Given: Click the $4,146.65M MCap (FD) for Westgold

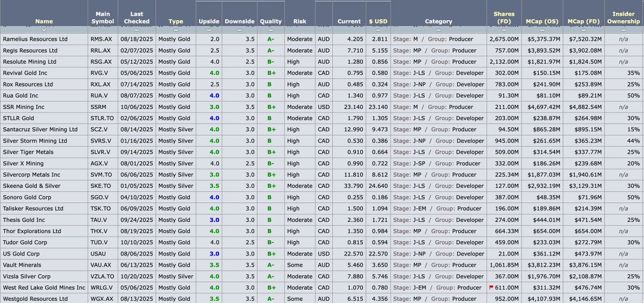Looking at the screenshot, I should [584, 299].
